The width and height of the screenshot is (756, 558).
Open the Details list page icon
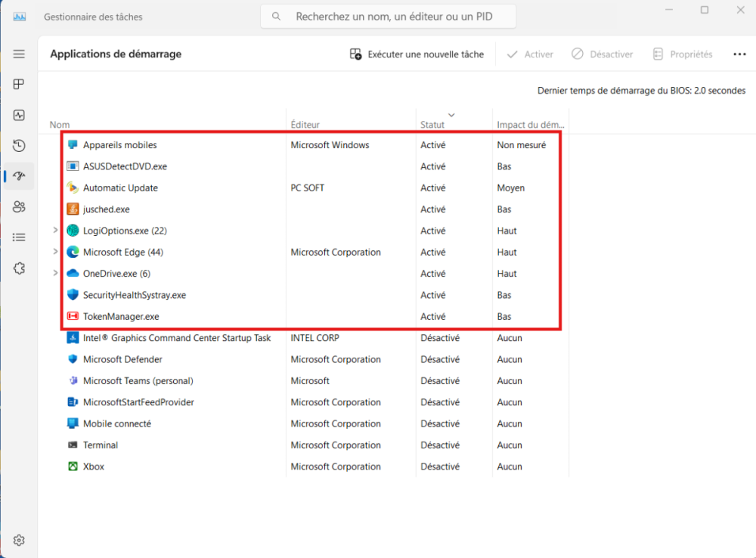pos(19,237)
